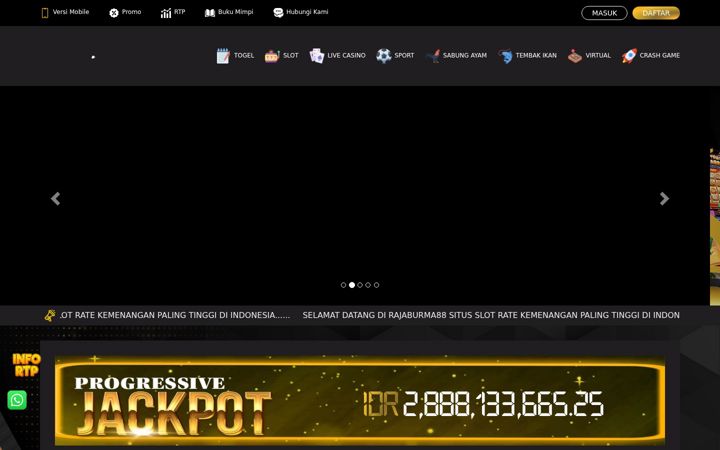Click the Hubungi Kami chat icon
Image resolution: width=720 pixels, height=450 pixels.
point(278,13)
